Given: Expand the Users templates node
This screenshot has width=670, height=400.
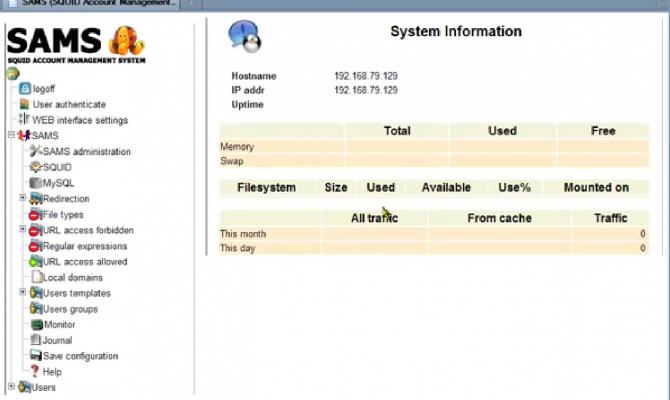Looking at the screenshot, I should click(23, 292).
